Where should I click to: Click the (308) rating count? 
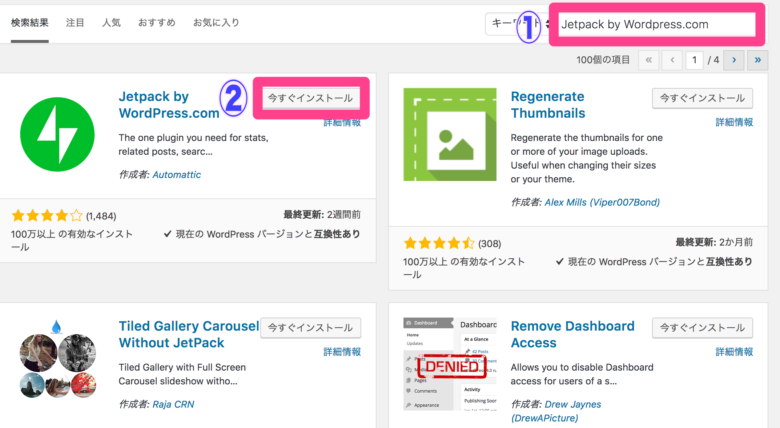489,244
